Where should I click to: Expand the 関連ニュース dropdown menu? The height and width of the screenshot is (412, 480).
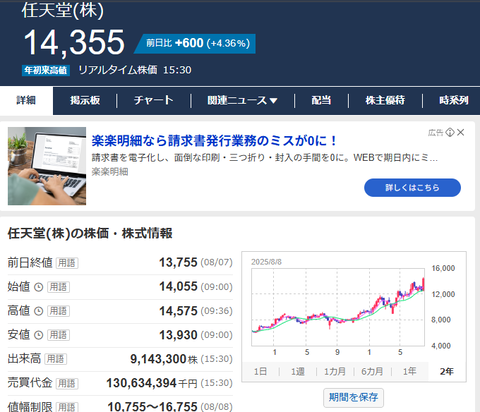(242, 100)
